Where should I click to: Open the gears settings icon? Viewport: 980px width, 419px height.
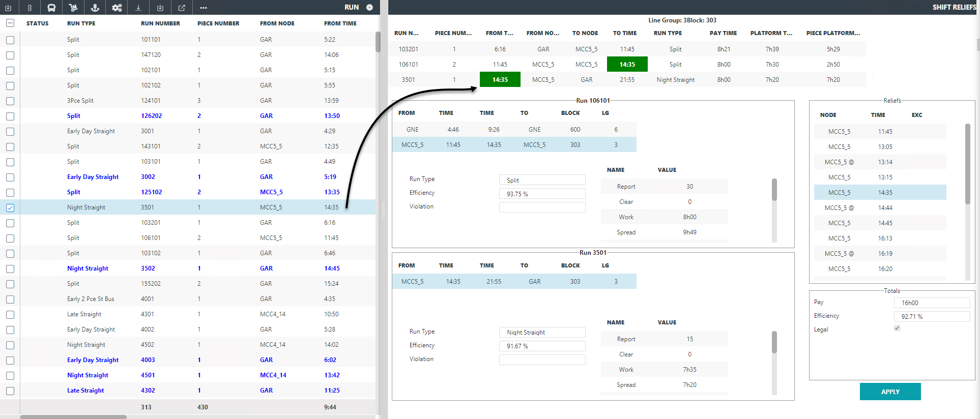pyautogui.click(x=117, y=8)
